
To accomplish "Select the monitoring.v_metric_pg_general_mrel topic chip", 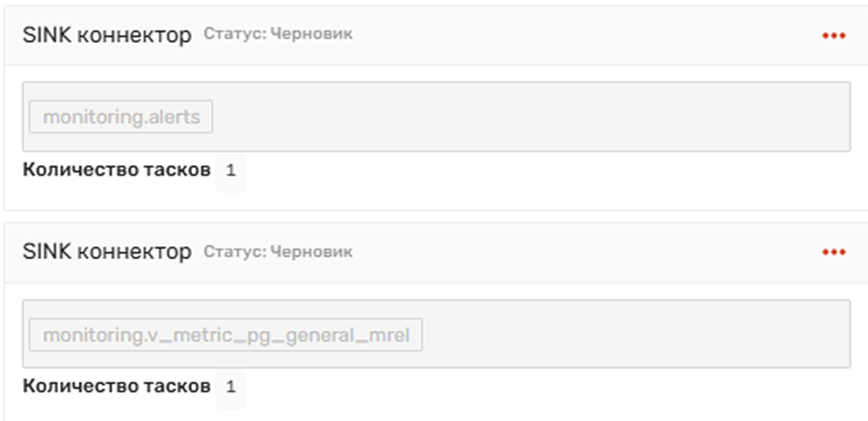I will point(226,335).
